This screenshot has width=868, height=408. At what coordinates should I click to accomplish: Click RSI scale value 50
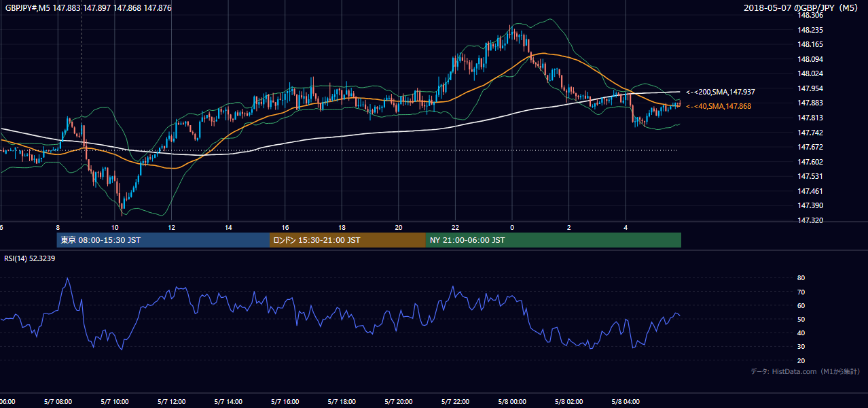[x=801, y=319]
